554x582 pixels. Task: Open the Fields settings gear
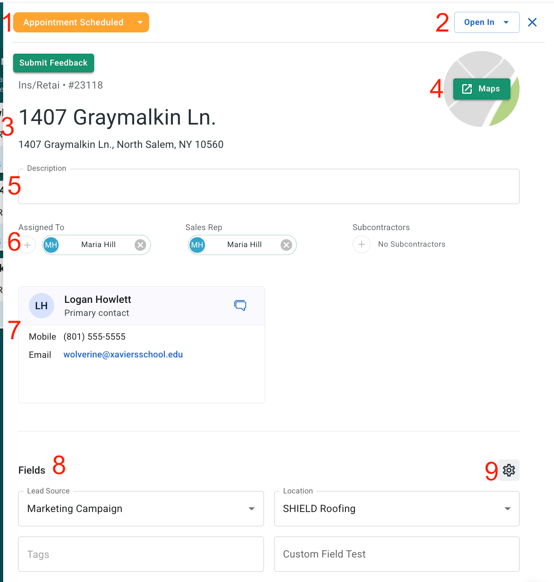pyautogui.click(x=508, y=470)
